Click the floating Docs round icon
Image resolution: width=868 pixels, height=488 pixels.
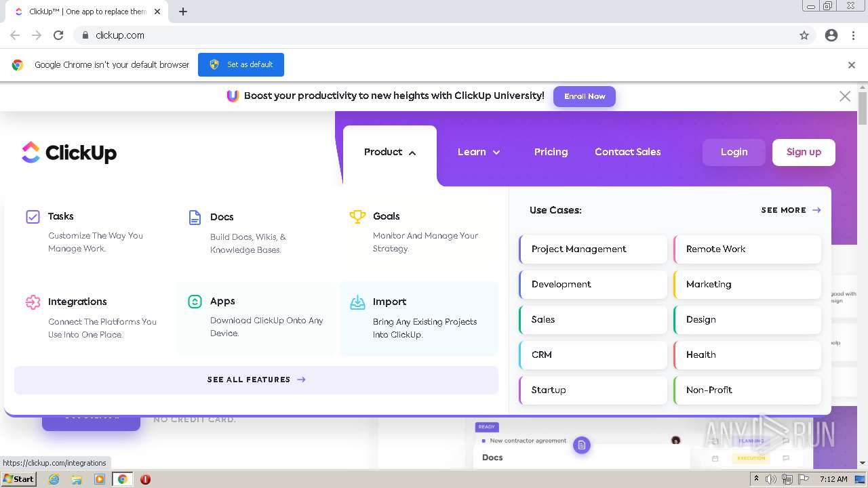(582, 445)
